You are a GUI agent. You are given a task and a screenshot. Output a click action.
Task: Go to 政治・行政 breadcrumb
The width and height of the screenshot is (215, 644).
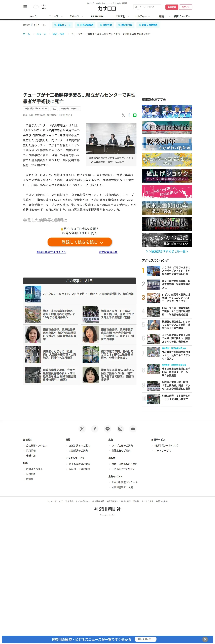tap(58, 34)
